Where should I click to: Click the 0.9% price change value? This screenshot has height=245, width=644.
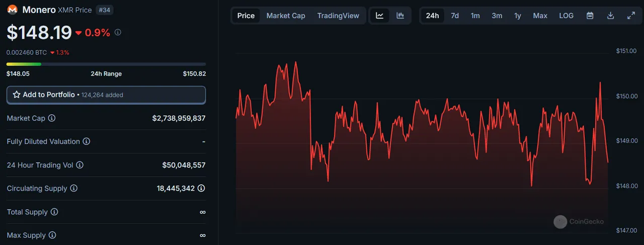pos(98,33)
